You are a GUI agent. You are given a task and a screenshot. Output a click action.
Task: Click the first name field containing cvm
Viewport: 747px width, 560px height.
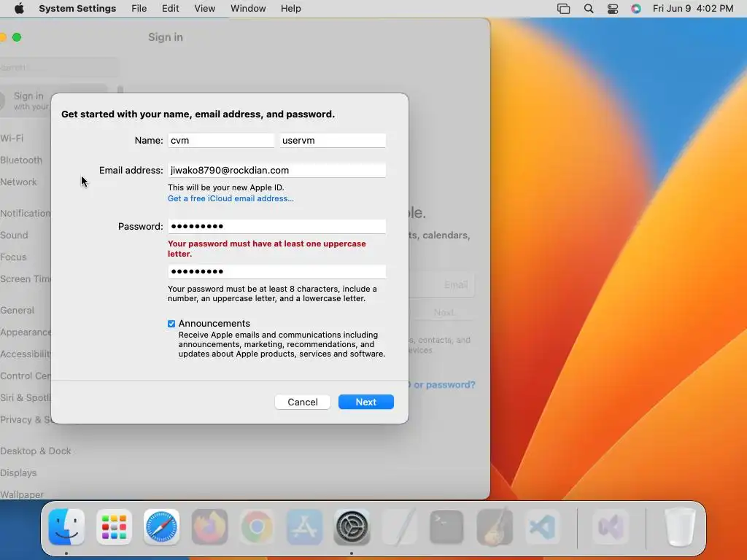click(x=221, y=141)
